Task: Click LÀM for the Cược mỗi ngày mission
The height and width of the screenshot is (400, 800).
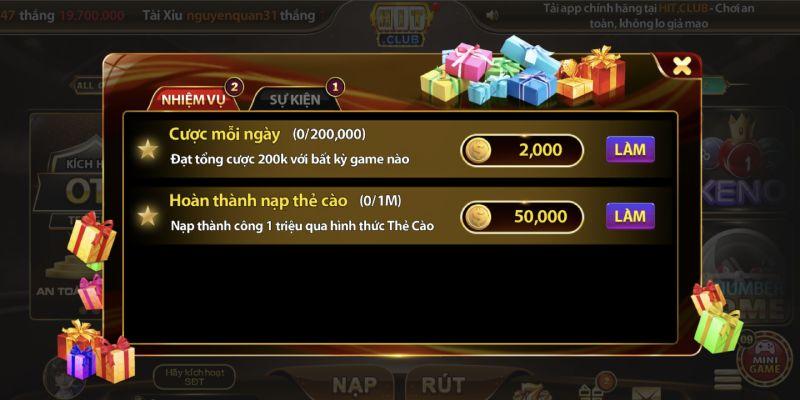Action: pos(630,149)
